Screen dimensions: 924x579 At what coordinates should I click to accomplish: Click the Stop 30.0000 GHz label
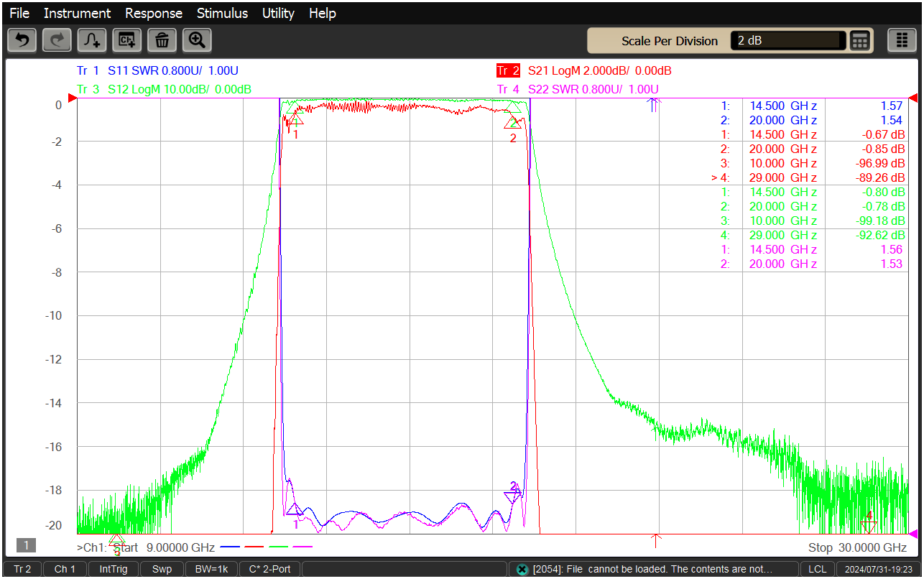click(857, 547)
